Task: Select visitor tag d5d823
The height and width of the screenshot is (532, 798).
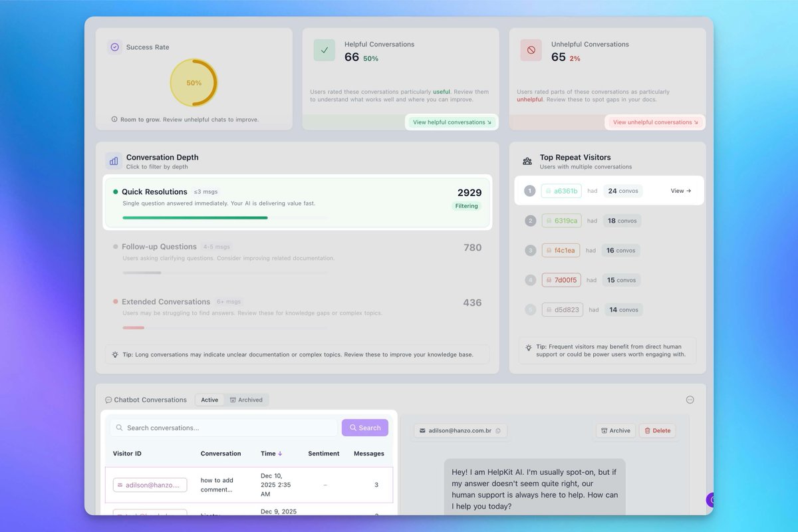Action: pyautogui.click(x=562, y=310)
